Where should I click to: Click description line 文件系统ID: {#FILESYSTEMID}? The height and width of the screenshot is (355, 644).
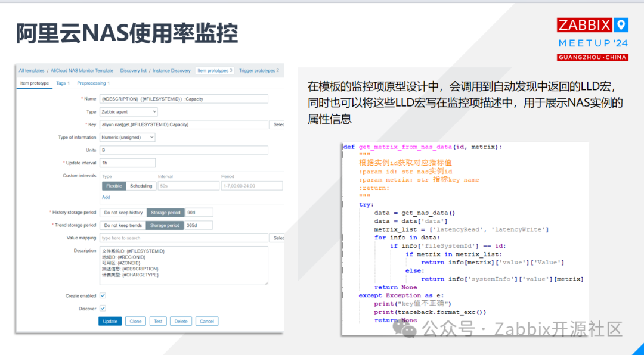(133, 251)
